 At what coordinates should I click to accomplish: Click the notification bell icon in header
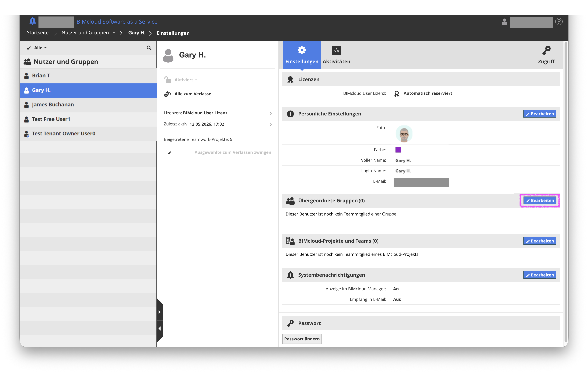click(x=33, y=21)
